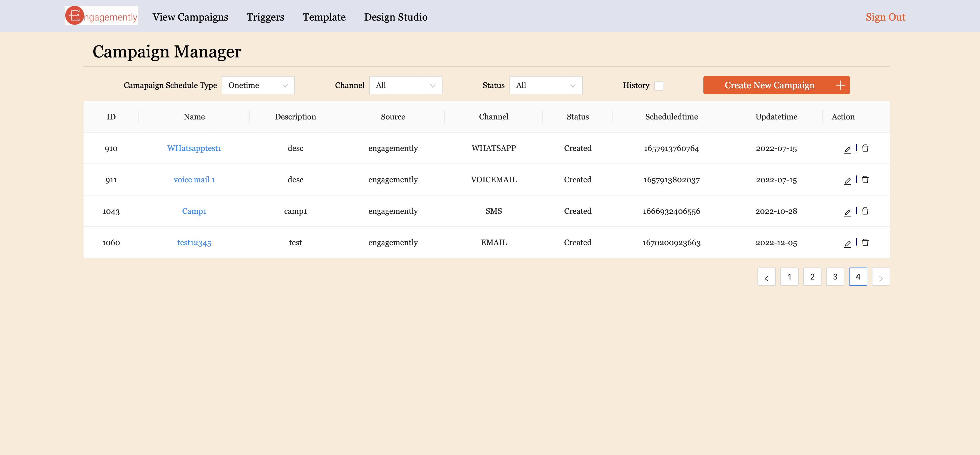Click update date 2022-12-05
Viewport: 980px width, 455px height.
(776, 243)
